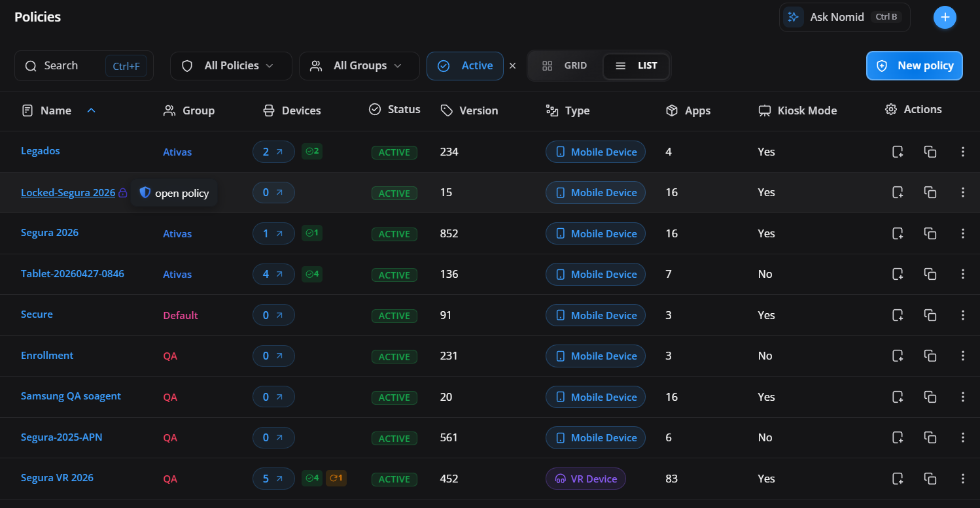980x508 pixels.
Task: Duplicate Locked-Segura 2026 with copy icon
Action: click(930, 192)
